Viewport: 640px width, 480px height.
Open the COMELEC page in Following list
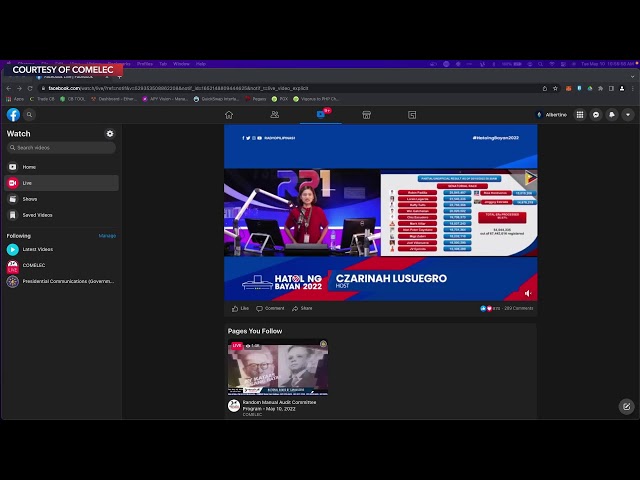(61, 265)
